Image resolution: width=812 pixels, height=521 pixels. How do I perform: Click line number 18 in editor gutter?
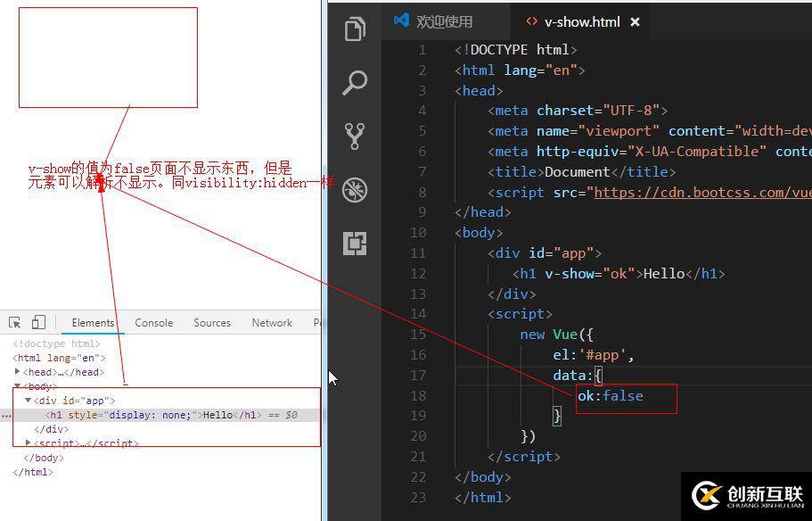click(x=418, y=395)
